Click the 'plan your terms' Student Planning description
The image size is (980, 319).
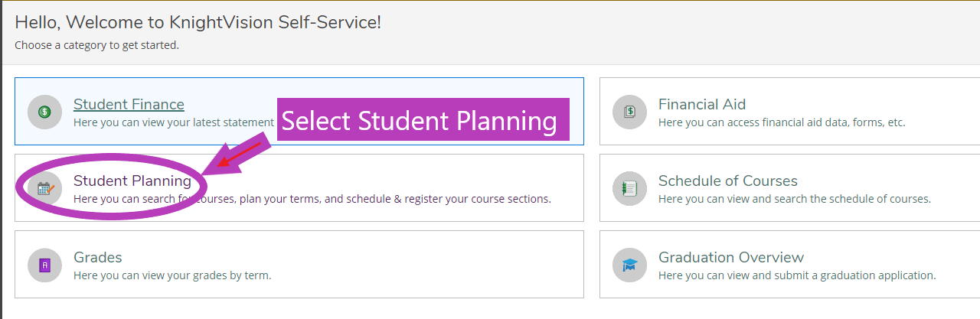(312, 199)
